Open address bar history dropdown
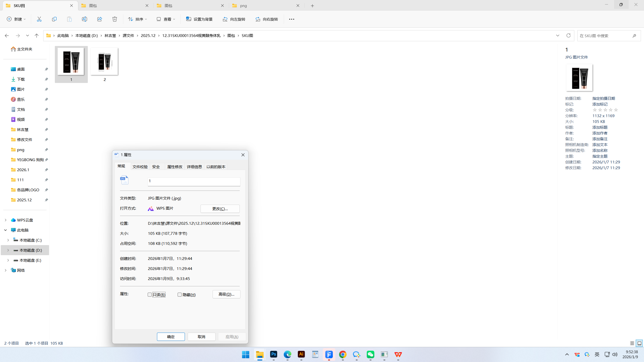Viewport: 644px width, 362px height. (x=558, y=35)
